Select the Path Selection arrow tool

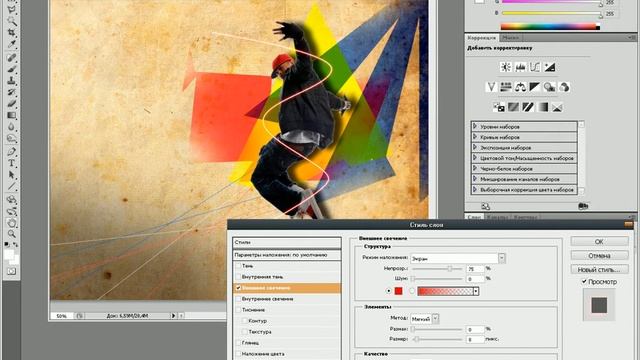pos(12,175)
